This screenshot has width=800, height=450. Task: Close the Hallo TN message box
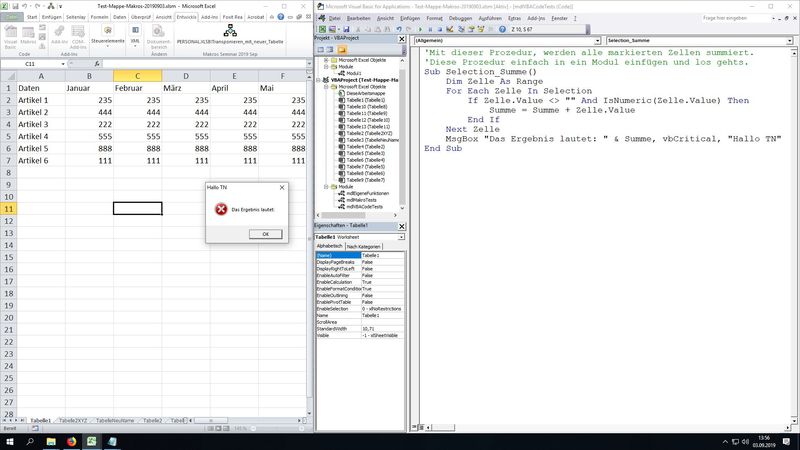(x=282, y=187)
